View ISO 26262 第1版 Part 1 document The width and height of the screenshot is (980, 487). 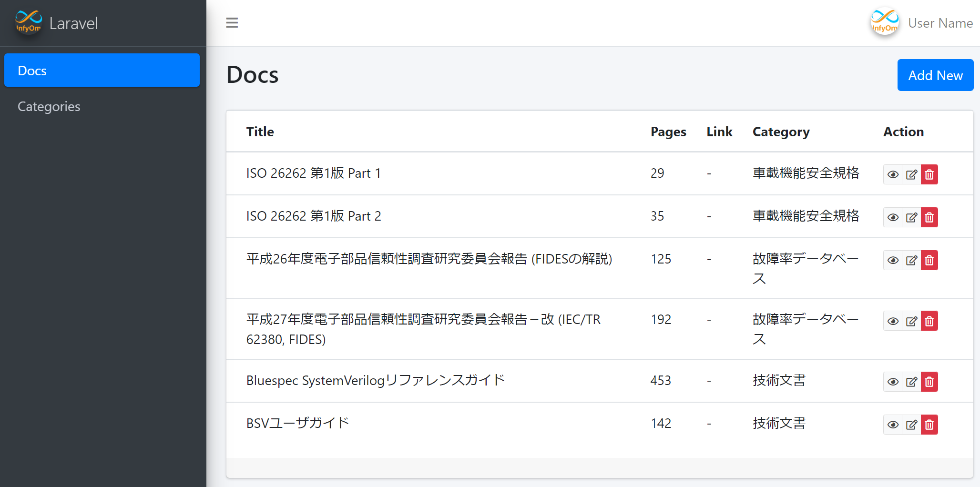point(893,174)
